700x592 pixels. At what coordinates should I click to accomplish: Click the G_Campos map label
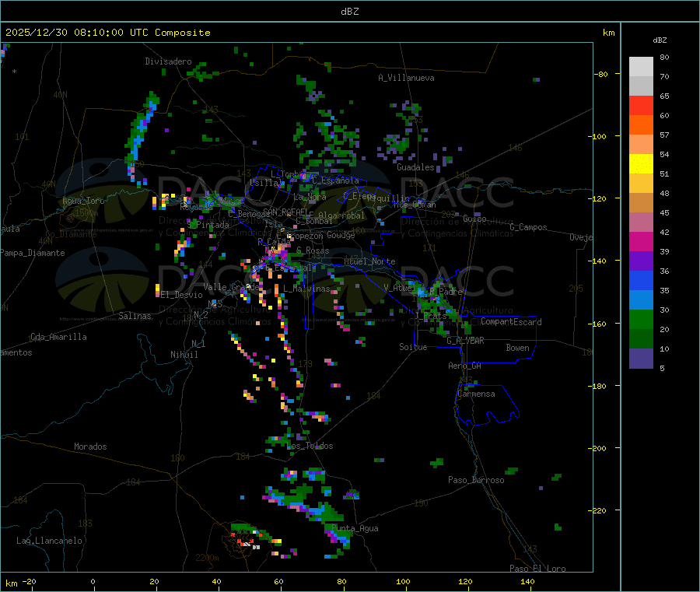[529, 227]
